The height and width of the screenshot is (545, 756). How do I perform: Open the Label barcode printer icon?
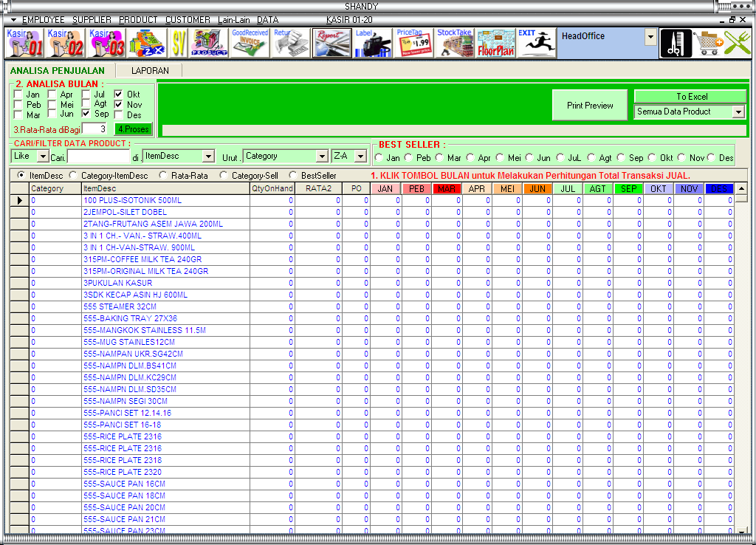tap(373, 43)
